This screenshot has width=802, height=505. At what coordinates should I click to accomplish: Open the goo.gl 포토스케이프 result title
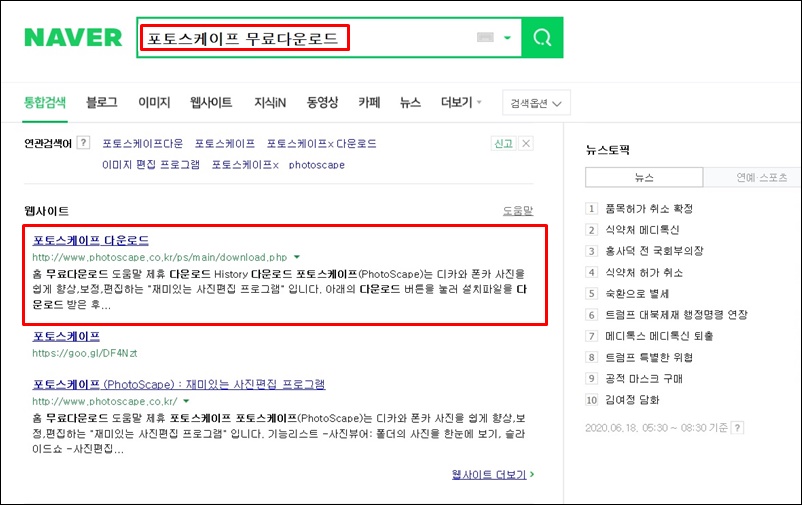66,336
